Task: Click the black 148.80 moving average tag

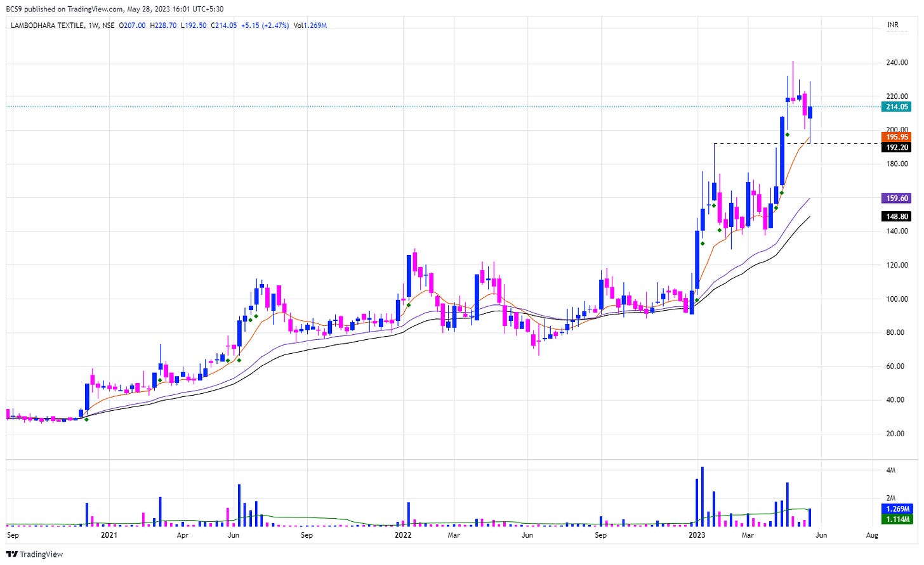Action: (x=897, y=217)
